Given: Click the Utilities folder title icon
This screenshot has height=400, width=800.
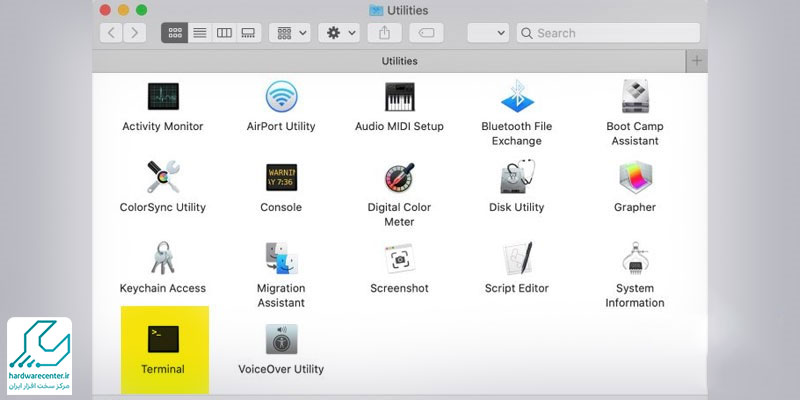Looking at the screenshot, I should pos(376,10).
